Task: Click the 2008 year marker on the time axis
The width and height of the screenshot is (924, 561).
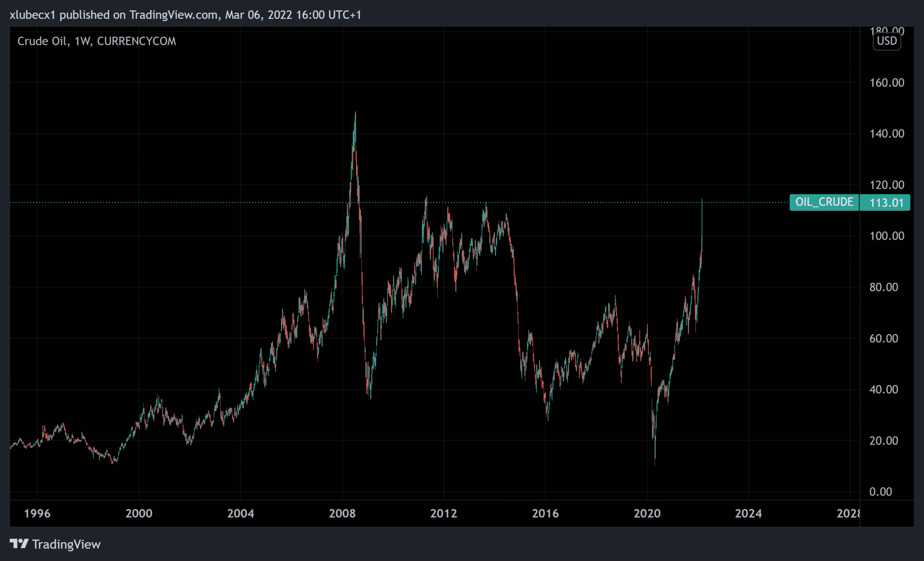Action: coord(342,513)
